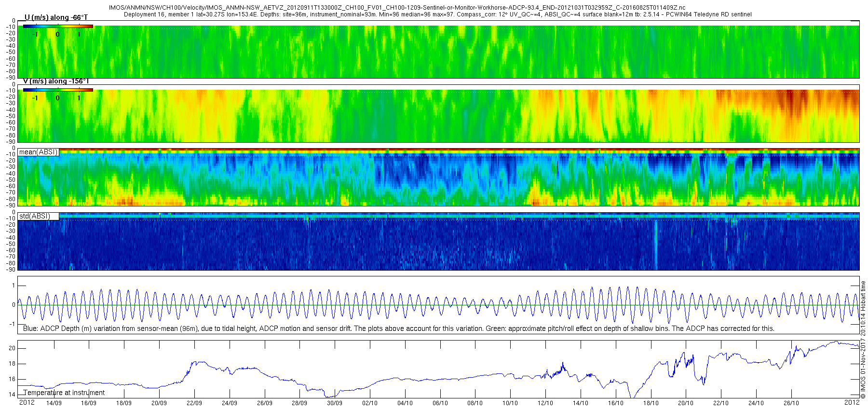Viewport: 868px width, 410px height.
Task: Click the 08/10 date tick label
Action: [x=475, y=403]
